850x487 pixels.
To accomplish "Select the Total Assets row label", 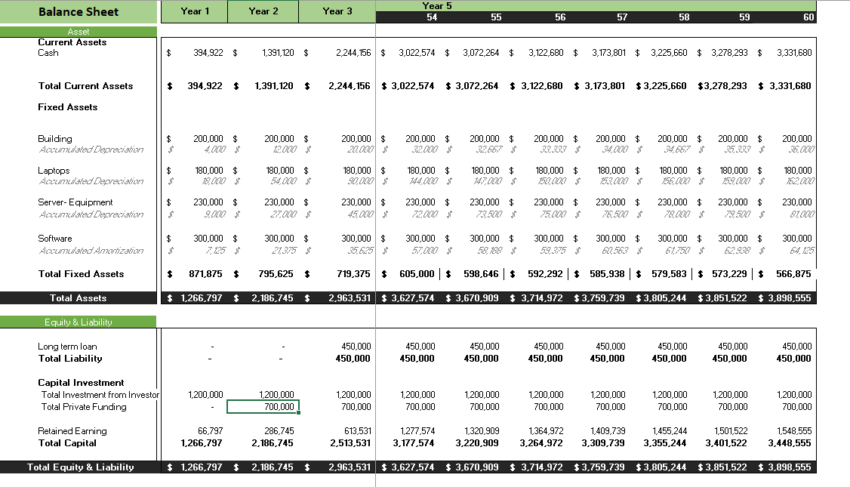I will click(78, 298).
